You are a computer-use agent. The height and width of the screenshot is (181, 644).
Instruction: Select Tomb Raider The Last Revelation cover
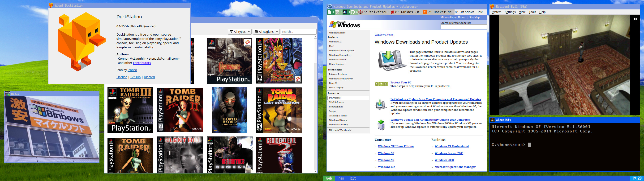point(279,110)
